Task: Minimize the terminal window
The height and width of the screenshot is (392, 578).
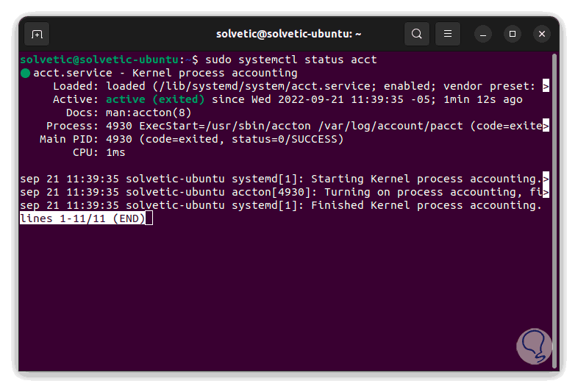Action: [483, 34]
